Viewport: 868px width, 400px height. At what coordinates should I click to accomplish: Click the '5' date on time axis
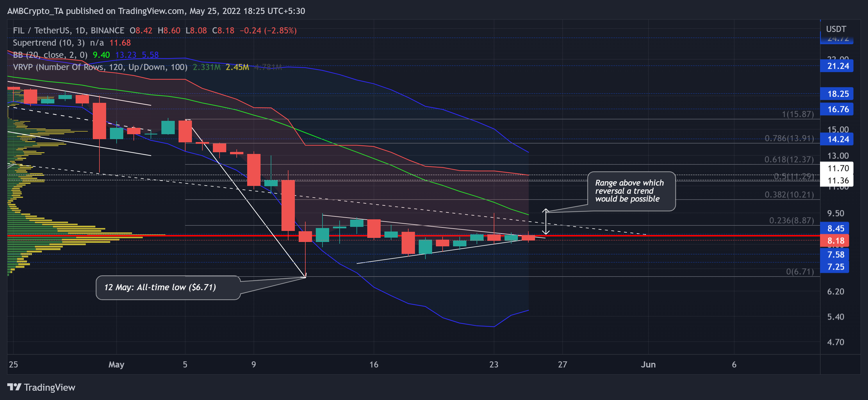[185, 364]
